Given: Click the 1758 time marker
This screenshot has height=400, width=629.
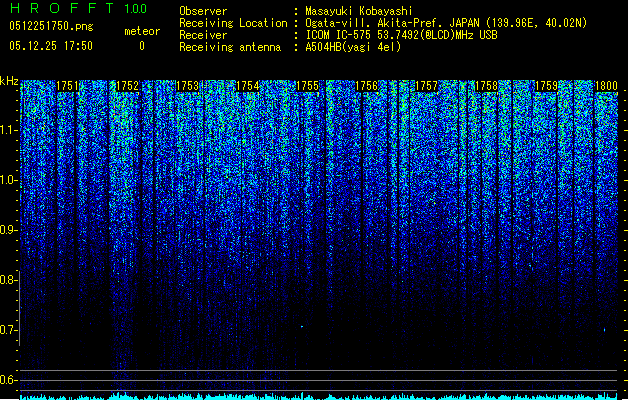Looking at the screenshot, I should [x=486, y=86].
